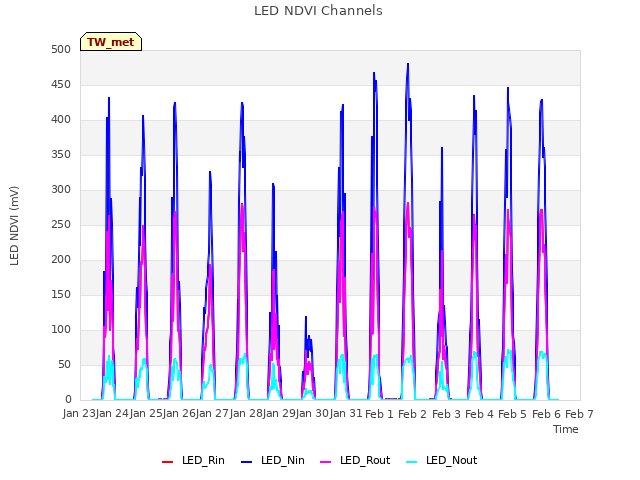This screenshot has height=480, width=640.
Task: Click the highest blue peak near Feb 2
Action: [408, 64]
